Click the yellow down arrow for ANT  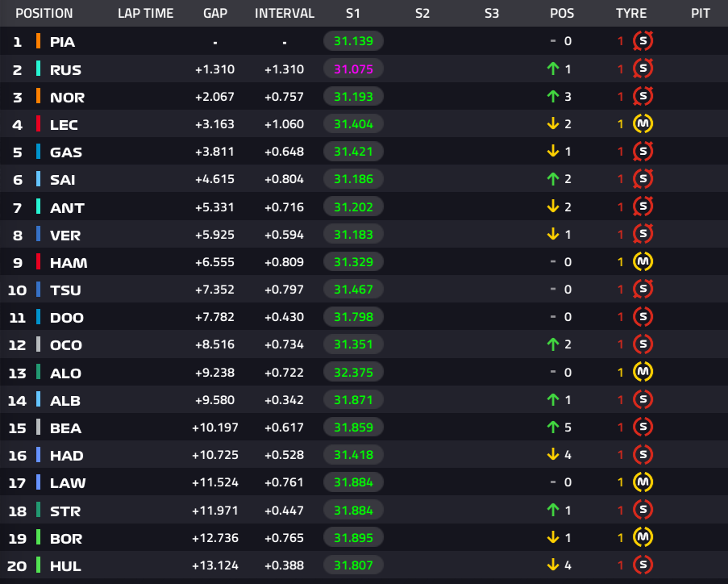(x=553, y=206)
